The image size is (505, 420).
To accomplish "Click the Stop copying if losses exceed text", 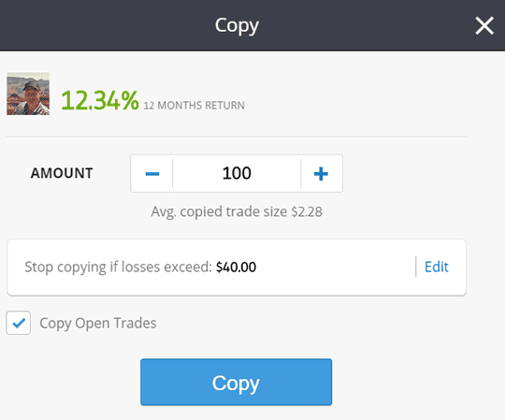I will pos(118,267).
